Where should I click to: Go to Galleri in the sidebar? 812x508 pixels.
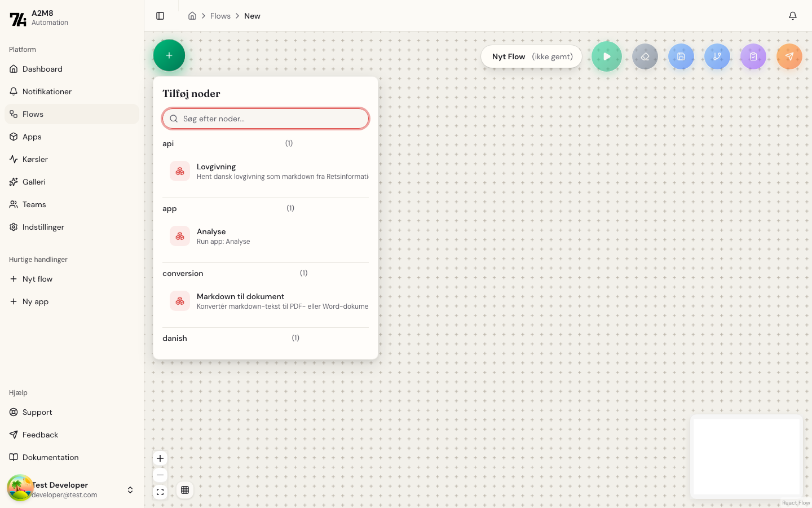34,182
